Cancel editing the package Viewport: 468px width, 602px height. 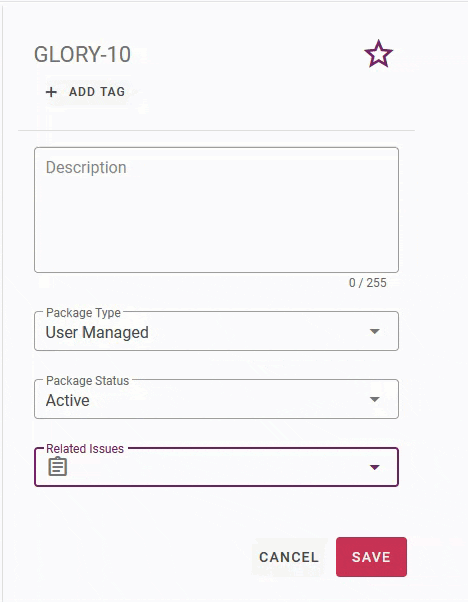pos(289,557)
